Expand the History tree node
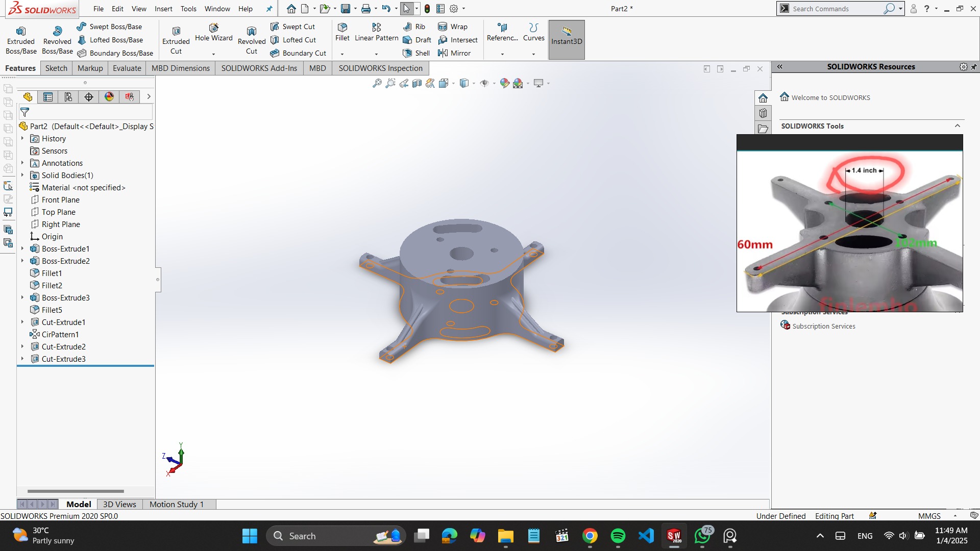Viewport: 980px width, 551px height. 22,138
